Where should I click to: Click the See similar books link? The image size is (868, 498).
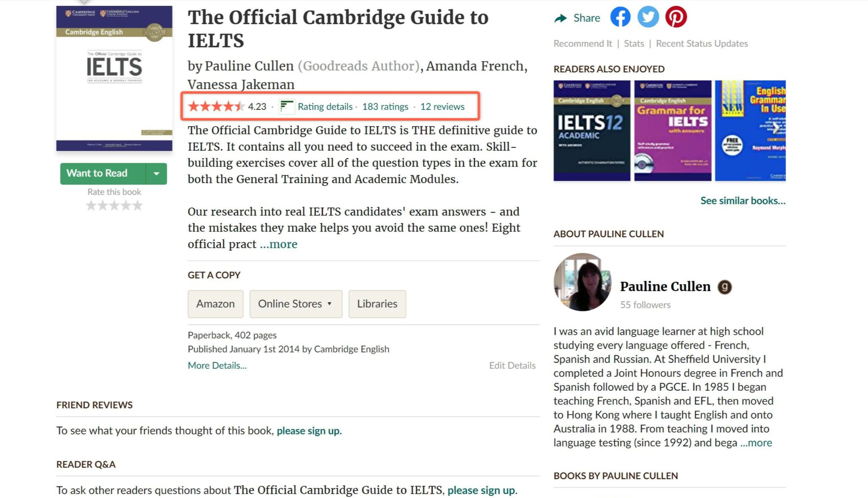click(x=743, y=200)
